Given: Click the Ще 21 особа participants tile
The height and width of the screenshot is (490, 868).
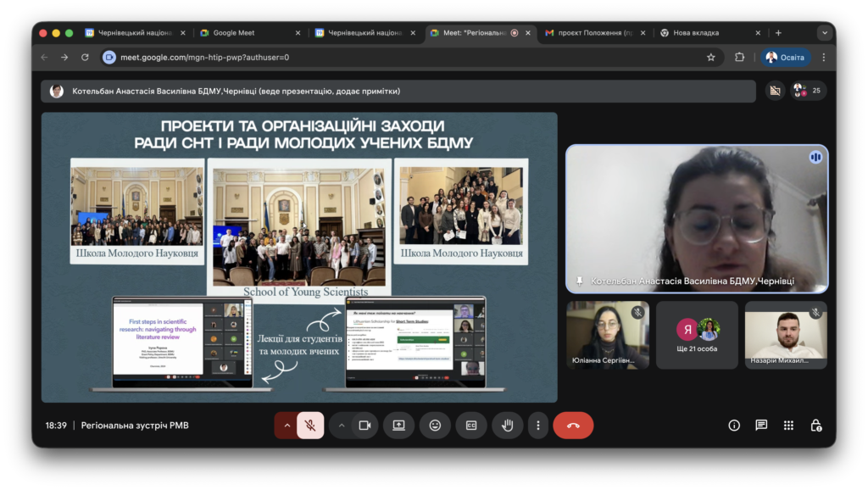Looking at the screenshot, I should pos(697,335).
